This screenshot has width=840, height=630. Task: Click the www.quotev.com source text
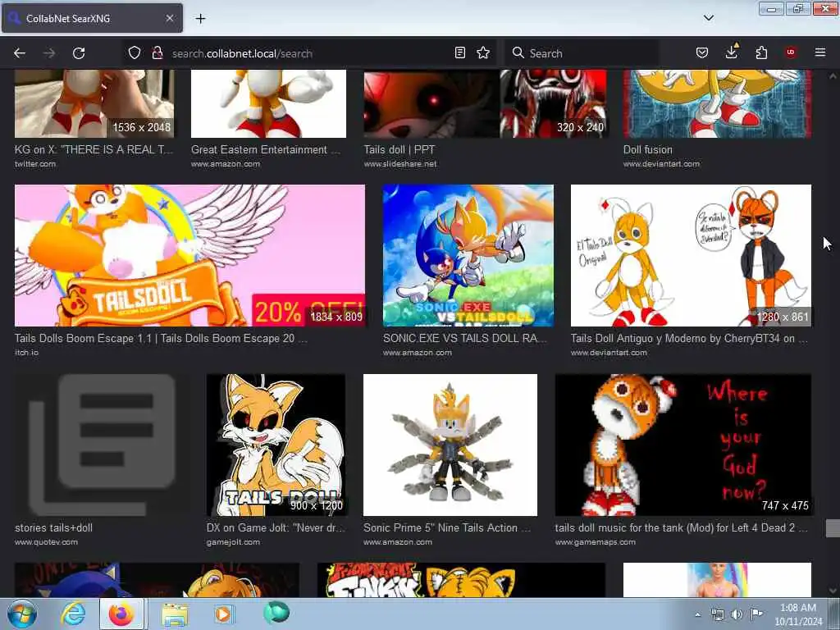(x=46, y=541)
